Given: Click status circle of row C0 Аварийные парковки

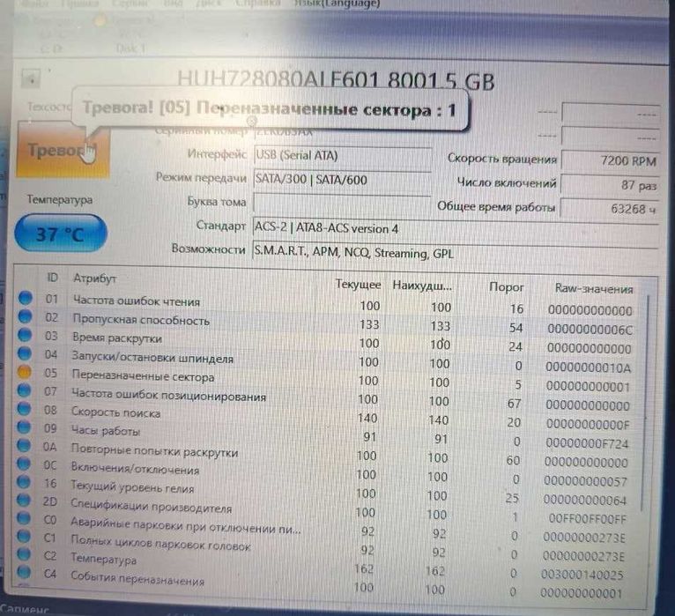Looking at the screenshot, I should [23, 518].
